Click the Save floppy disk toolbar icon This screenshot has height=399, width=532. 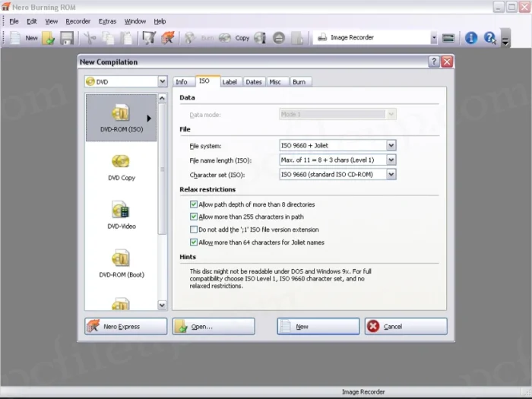click(x=67, y=38)
